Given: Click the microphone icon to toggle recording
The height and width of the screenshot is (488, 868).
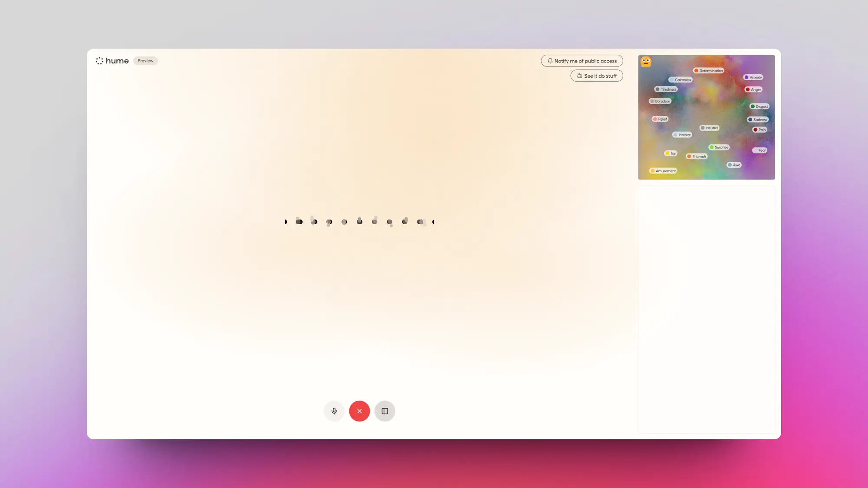Looking at the screenshot, I should (x=334, y=410).
